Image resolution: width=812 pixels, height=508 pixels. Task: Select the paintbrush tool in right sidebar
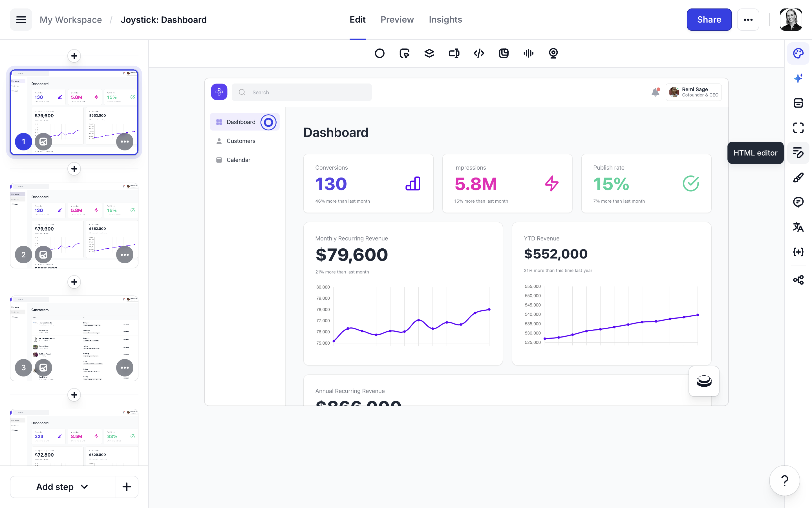click(798, 178)
